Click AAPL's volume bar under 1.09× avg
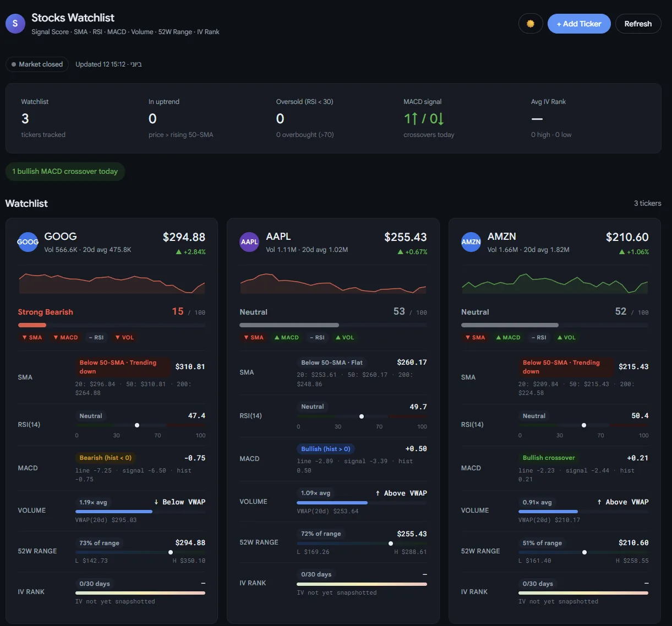672x626 pixels. 362,503
